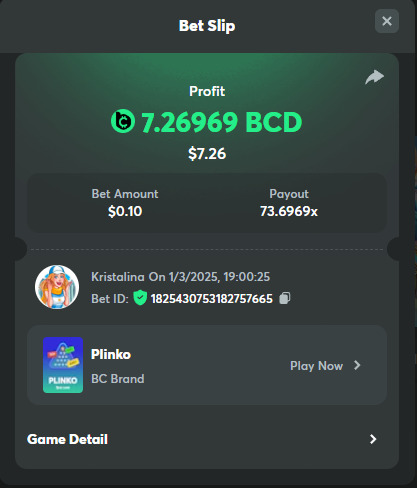Click the $7.26 dollar profit value
Screen dimensions: 417x488
tap(207, 154)
